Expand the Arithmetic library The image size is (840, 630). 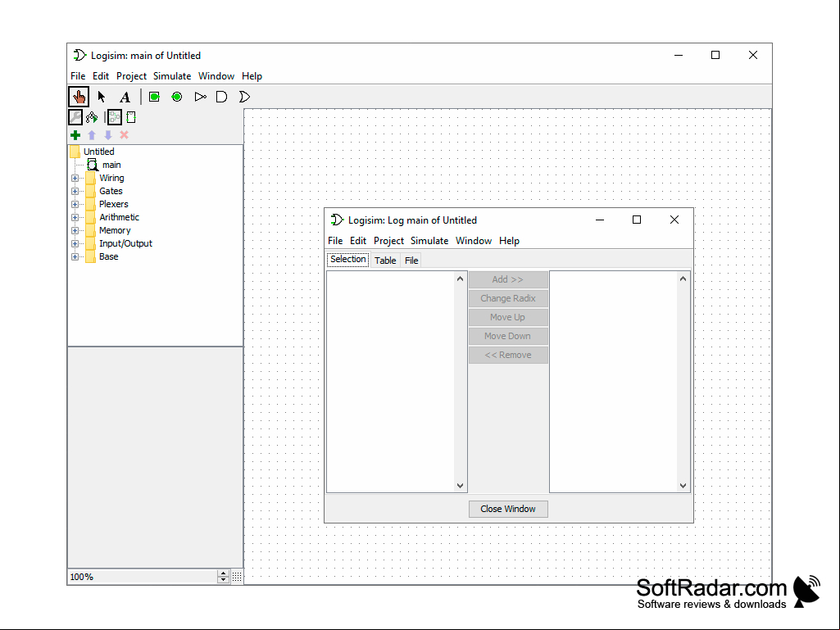point(75,217)
